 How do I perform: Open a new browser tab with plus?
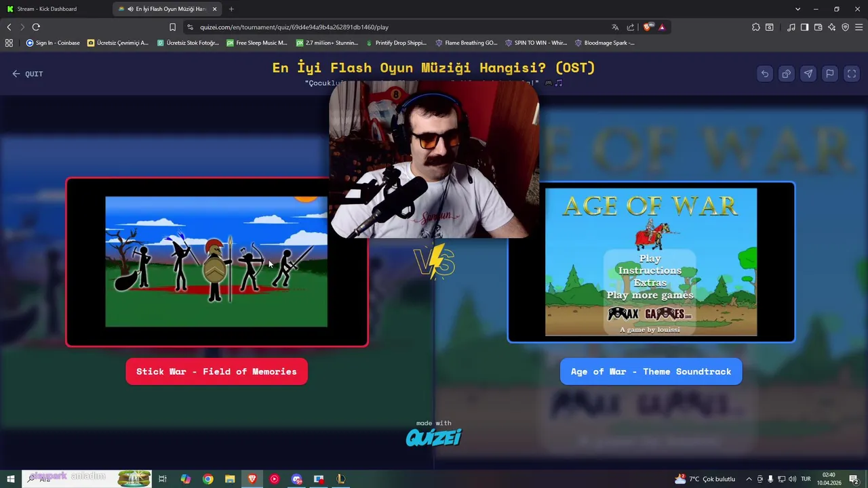pos(231,9)
